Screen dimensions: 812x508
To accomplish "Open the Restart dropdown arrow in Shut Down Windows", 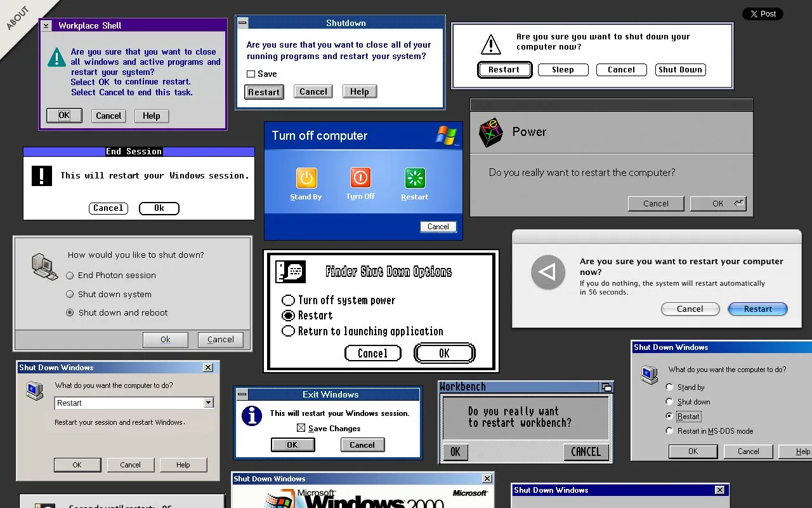I will 208,403.
